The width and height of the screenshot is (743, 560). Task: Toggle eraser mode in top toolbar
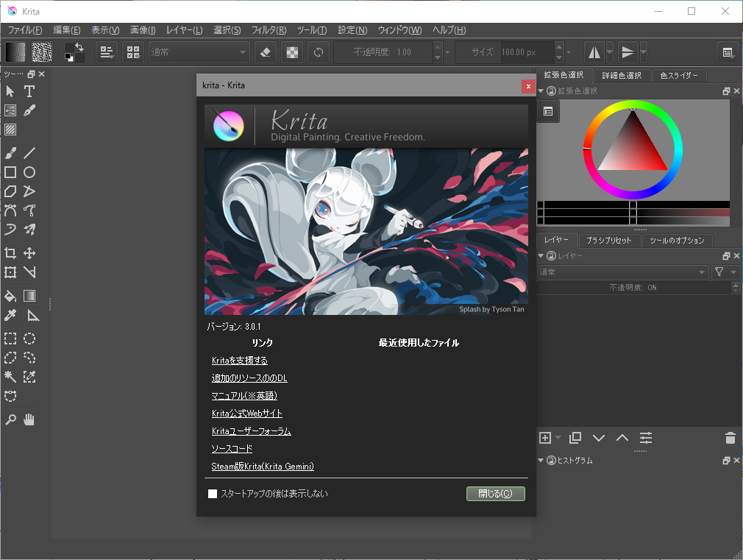click(x=265, y=52)
